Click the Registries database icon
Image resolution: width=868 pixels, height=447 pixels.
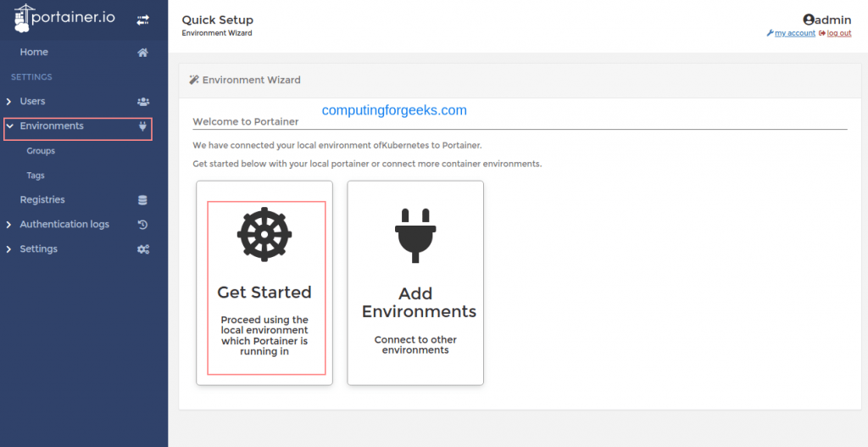(142, 200)
